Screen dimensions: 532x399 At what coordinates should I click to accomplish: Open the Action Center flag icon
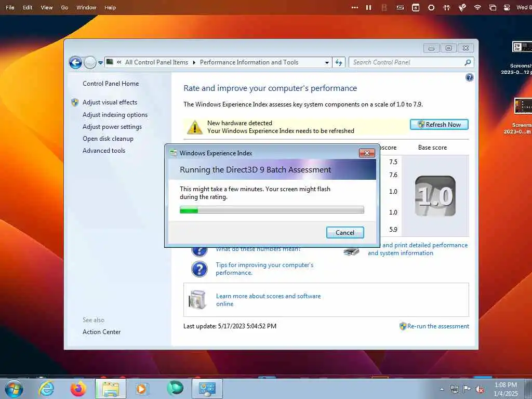coord(467,389)
